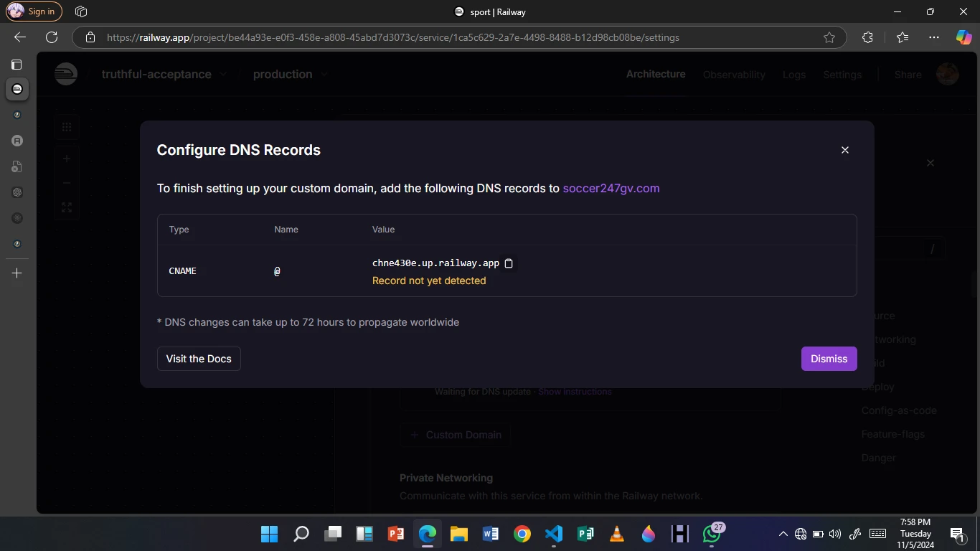This screenshot has width=980, height=551.
Task: View site security lock info
Action: click(90, 37)
